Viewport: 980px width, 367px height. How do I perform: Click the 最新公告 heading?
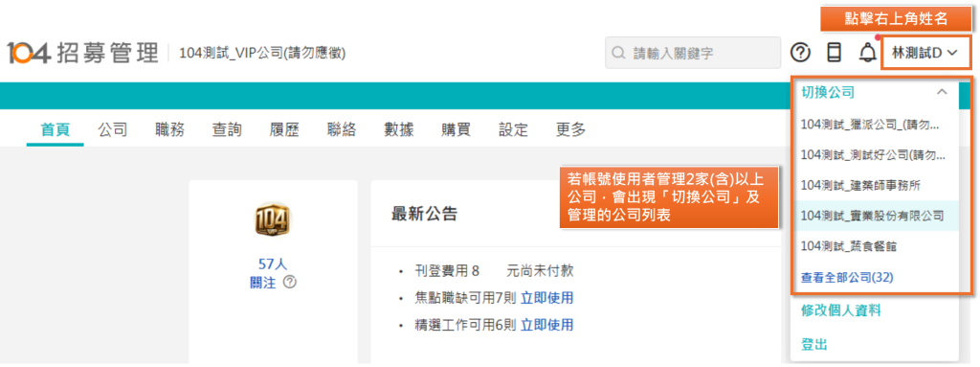pos(424,214)
